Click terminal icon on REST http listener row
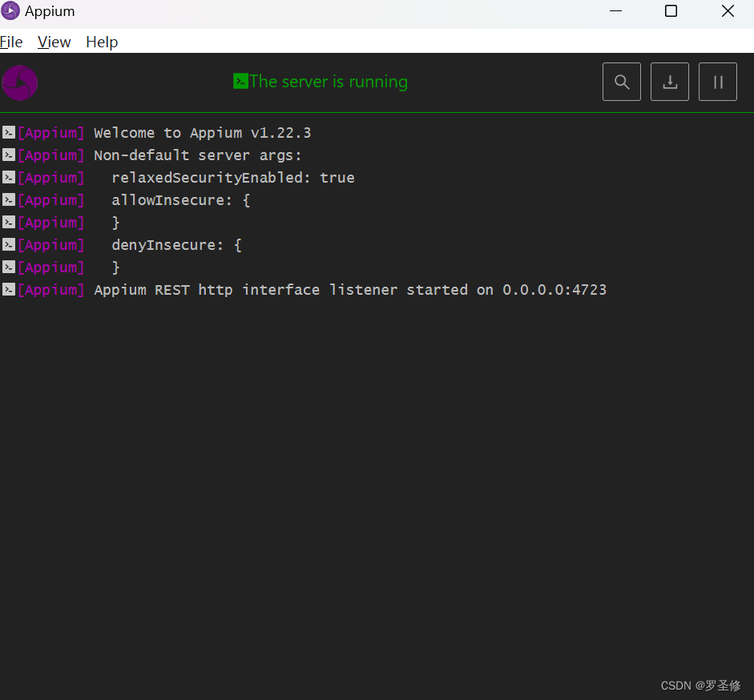This screenshot has width=754, height=700. (9, 289)
